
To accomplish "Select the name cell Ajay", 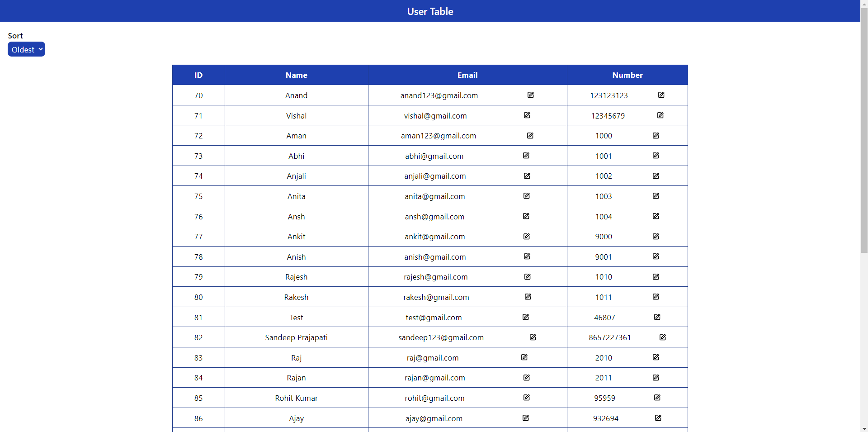I will (297, 418).
